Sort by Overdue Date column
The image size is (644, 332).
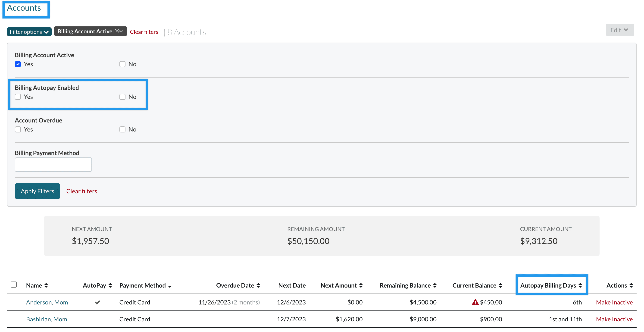(259, 285)
